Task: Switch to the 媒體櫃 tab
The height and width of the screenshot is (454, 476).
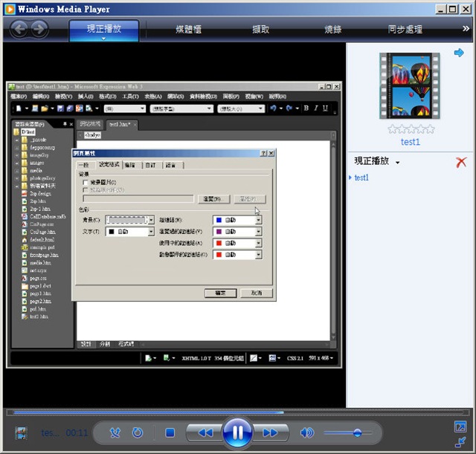Action: click(x=188, y=30)
